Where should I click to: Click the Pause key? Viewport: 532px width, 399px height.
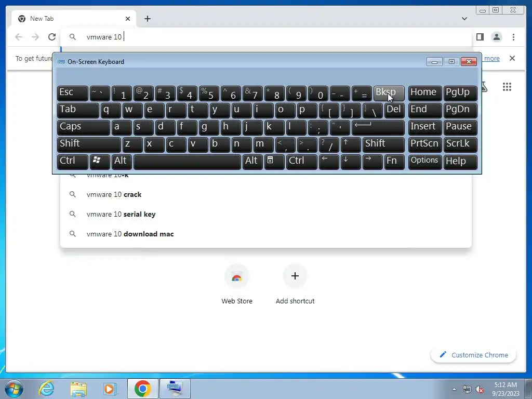460,127
